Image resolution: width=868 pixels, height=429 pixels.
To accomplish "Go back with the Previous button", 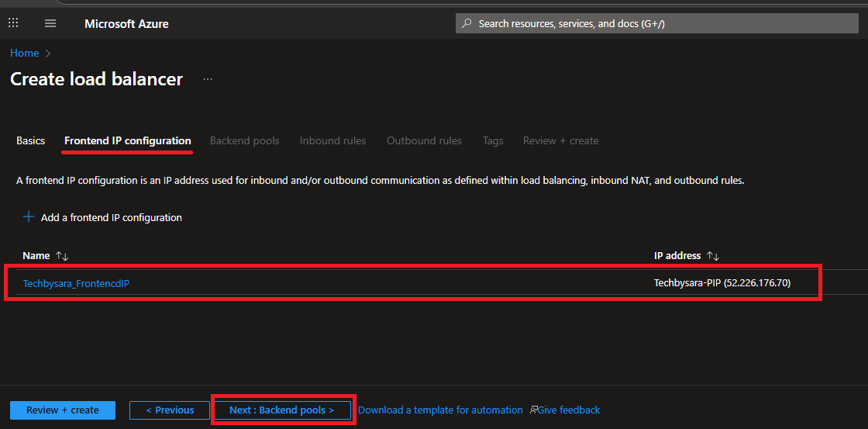I will click(170, 410).
